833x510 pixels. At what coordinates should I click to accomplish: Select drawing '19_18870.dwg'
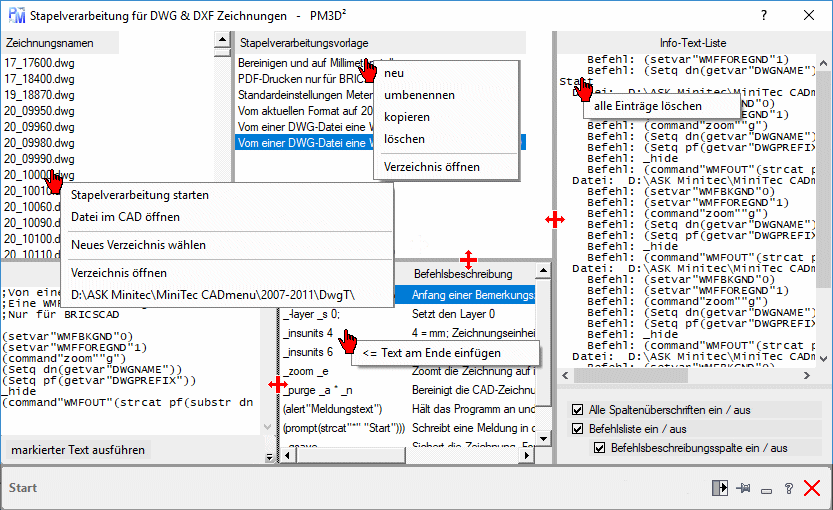click(x=39, y=95)
